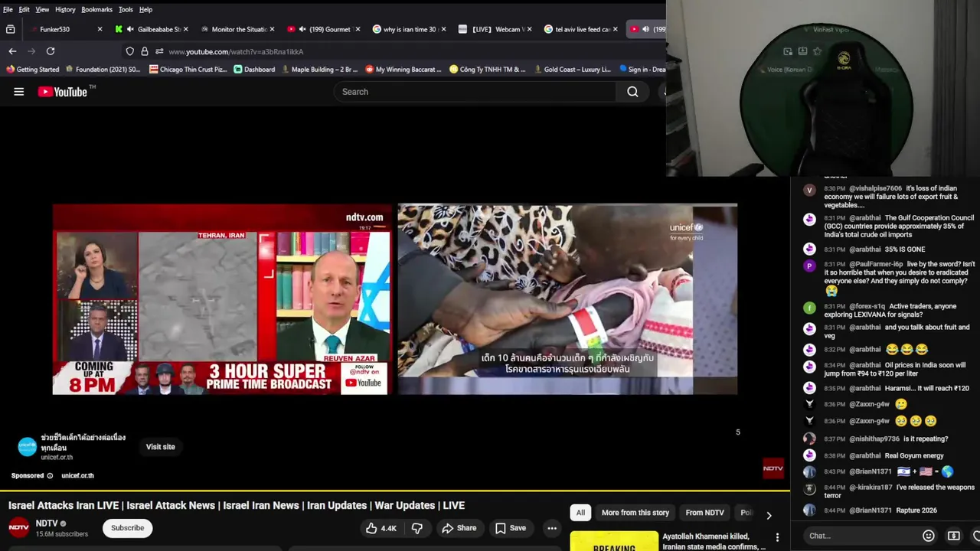
Task: Go back with the browser back arrow
Action: point(12,51)
